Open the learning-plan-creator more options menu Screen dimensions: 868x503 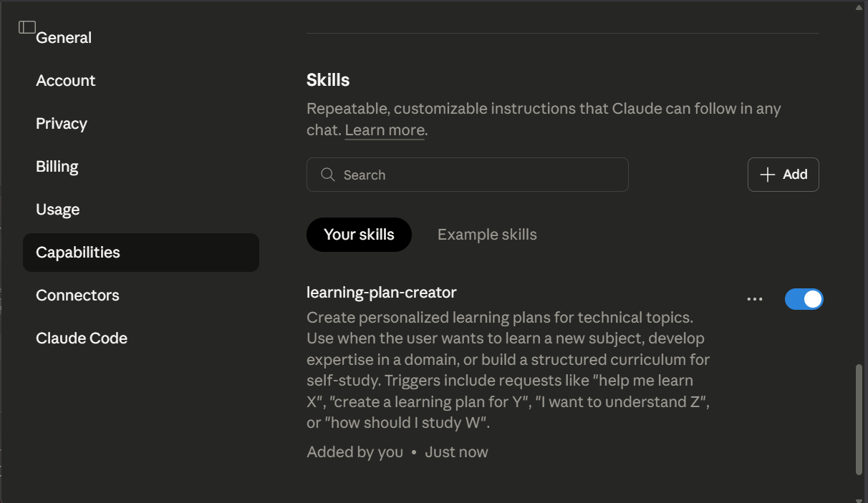[755, 299]
